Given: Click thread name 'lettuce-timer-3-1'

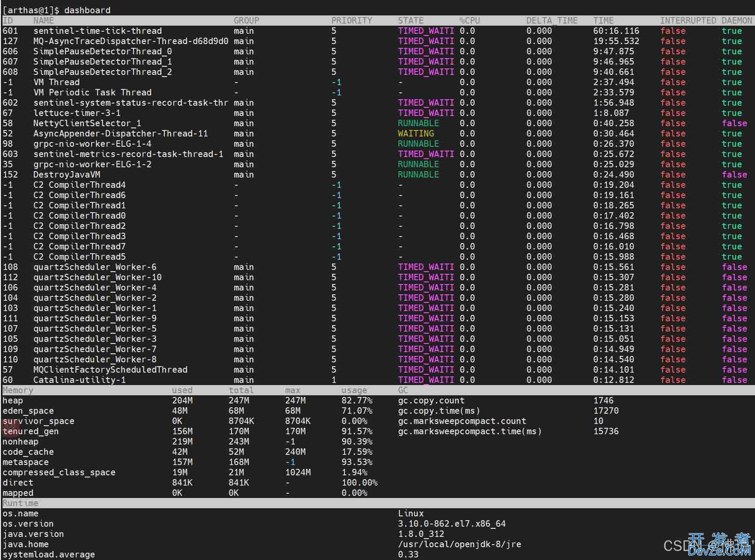Looking at the screenshot, I should coord(77,113).
